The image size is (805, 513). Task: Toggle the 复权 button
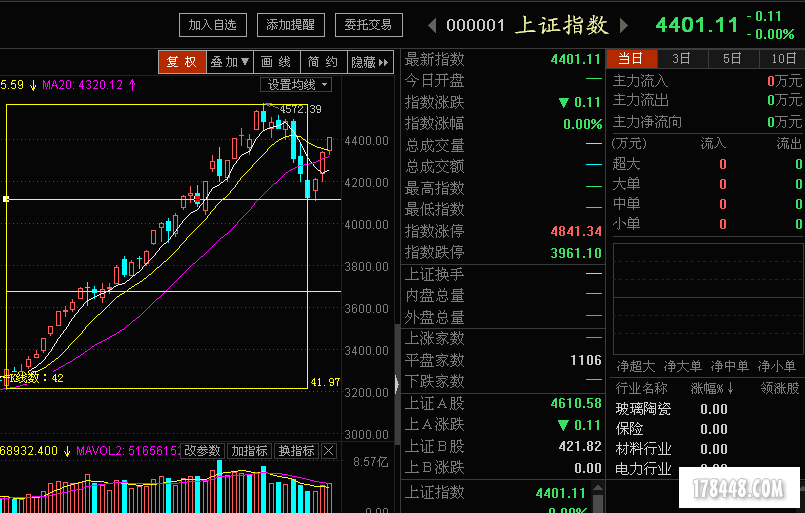(x=182, y=62)
